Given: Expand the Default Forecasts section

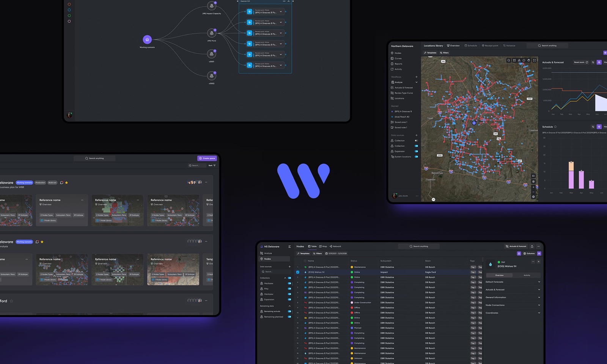Looking at the screenshot, I should point(513,282).
